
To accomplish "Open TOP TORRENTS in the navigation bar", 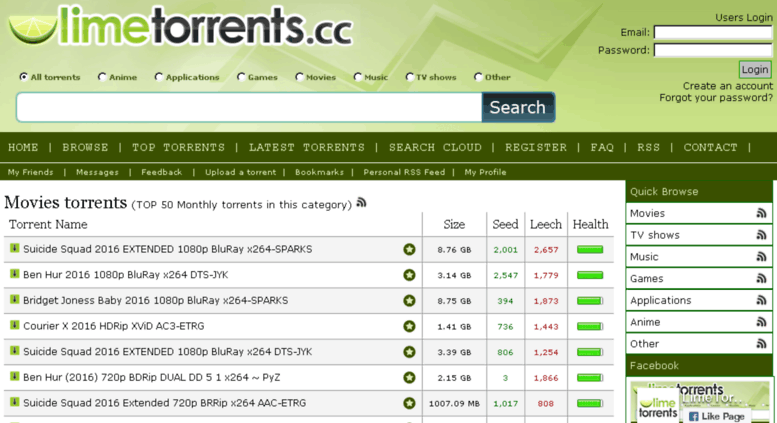I will (x=178, y=147).
